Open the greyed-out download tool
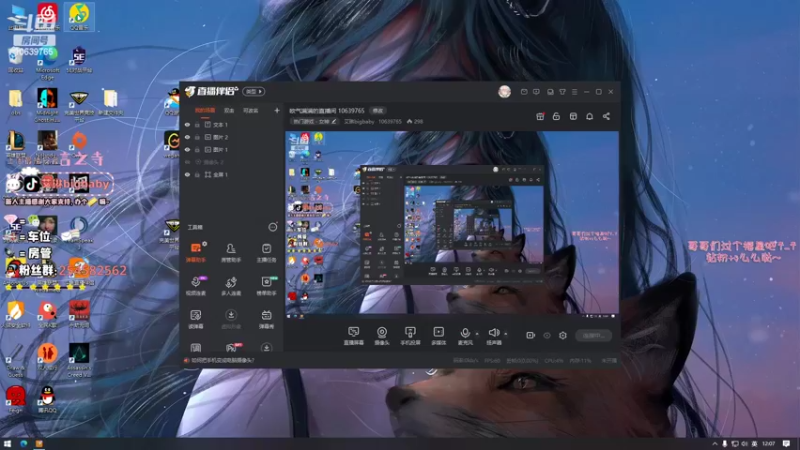This screenshot has width=800, height=450. point(231,319)
